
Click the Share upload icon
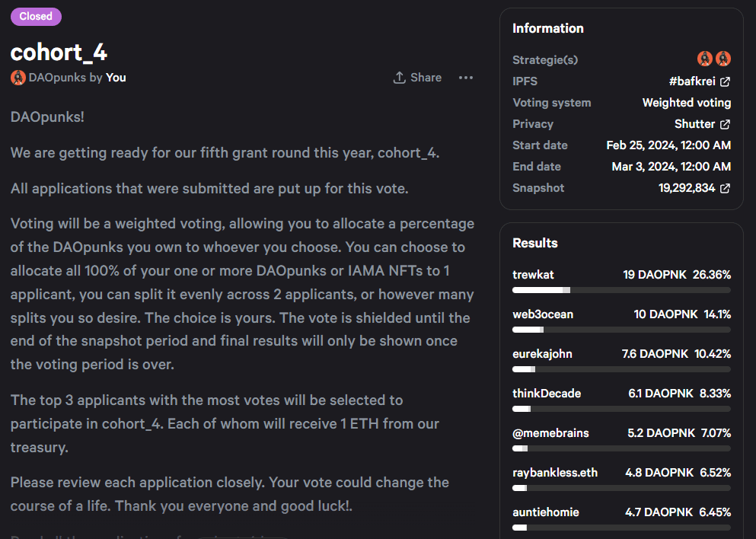click(399, 78)
